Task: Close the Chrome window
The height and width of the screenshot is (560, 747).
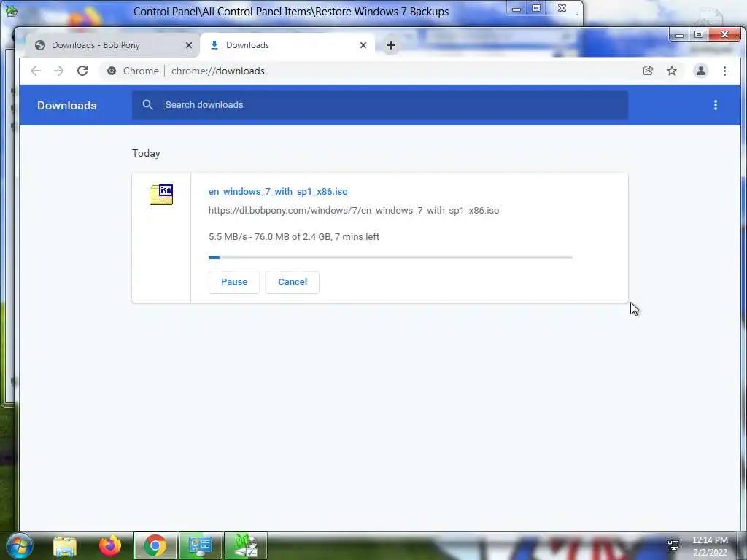Action: pos(724,35)
